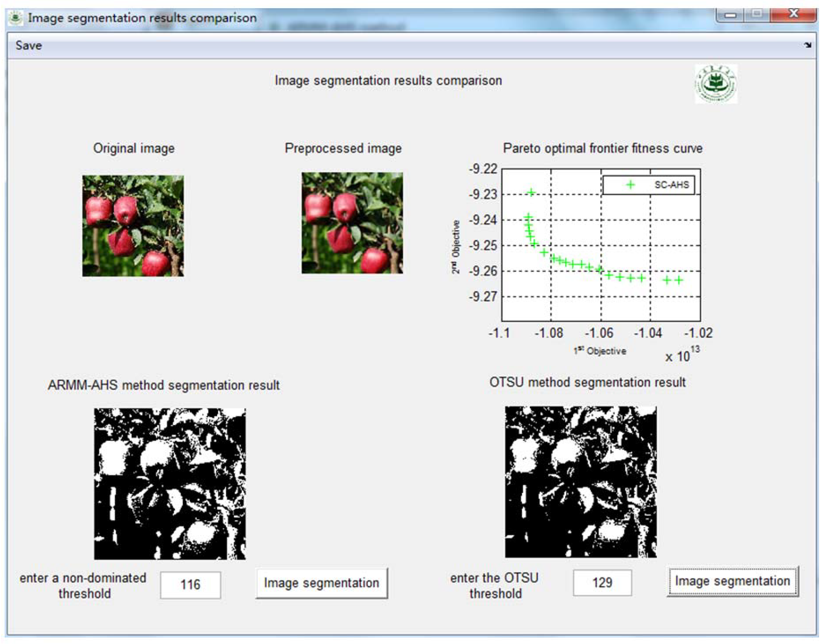This screenshot has height=644, width=824.
Task: Click the topmost green point on Pareto plot
Action: [x=532, y=192]
